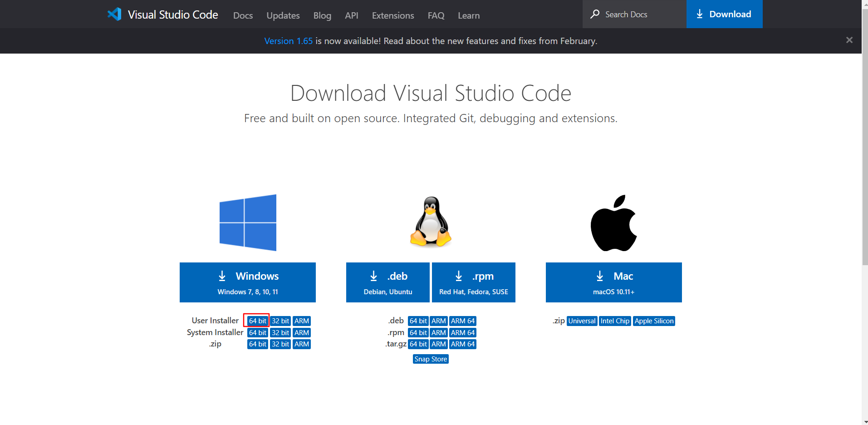Image resolution: width=868 pixels, height=425 pixels.
Task: Click the large Windows download button
Action: pyautogui.click(x=248, y=282)
